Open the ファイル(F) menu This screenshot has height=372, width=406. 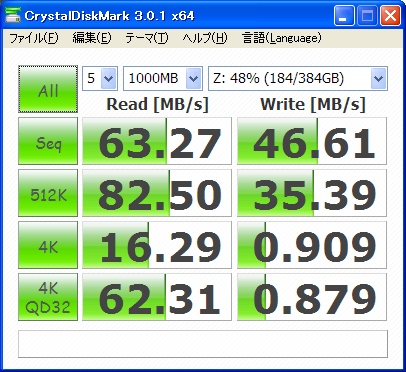[34, 38]
